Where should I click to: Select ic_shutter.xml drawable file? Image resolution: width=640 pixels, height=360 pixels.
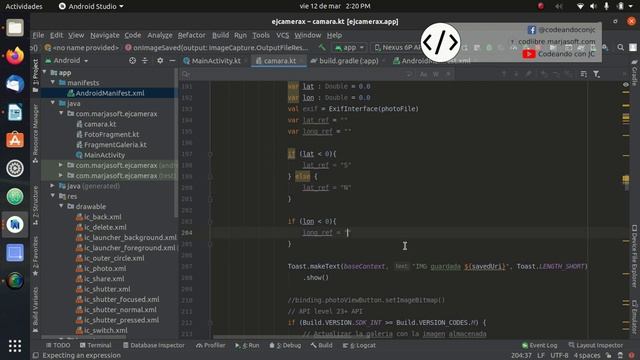[x=103, y=289]
